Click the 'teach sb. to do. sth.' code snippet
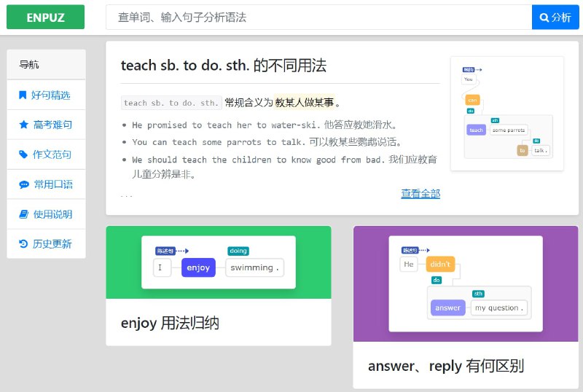Image resolution: width=583 pixels, height=392 pixels. [171, 103]
